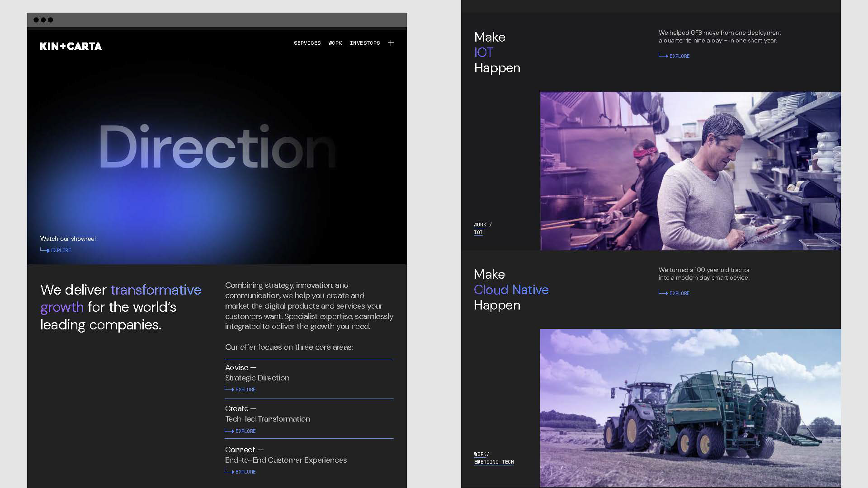Open the Services nav item
Screen dimensions: 868x488
tap(307, 43)
